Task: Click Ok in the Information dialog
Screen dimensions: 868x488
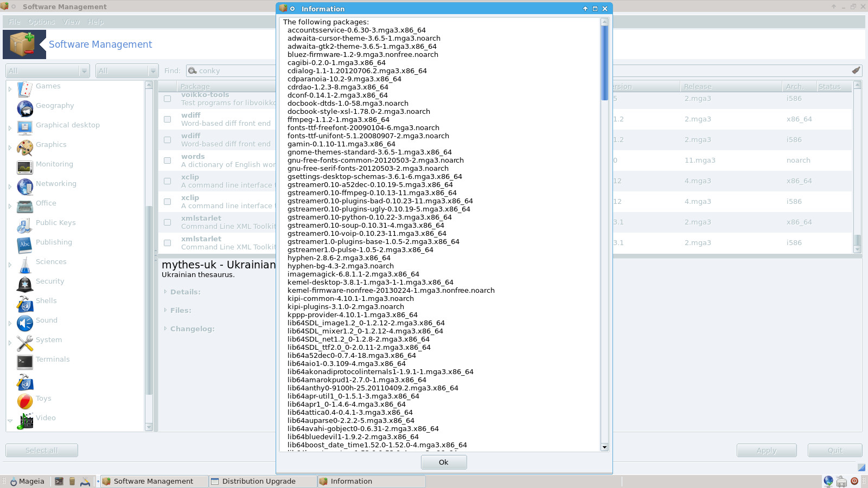Action: tap(444, 462)
